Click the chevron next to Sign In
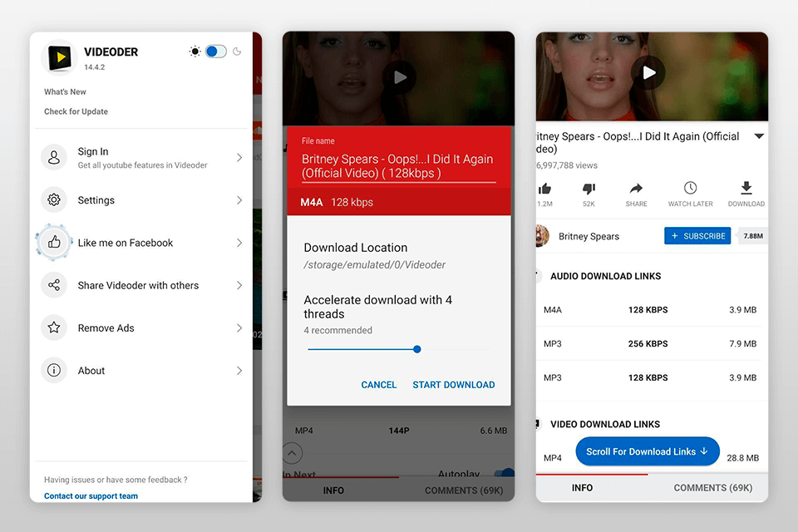Viewport: 798px width, 532px height. tap(240, 158)
